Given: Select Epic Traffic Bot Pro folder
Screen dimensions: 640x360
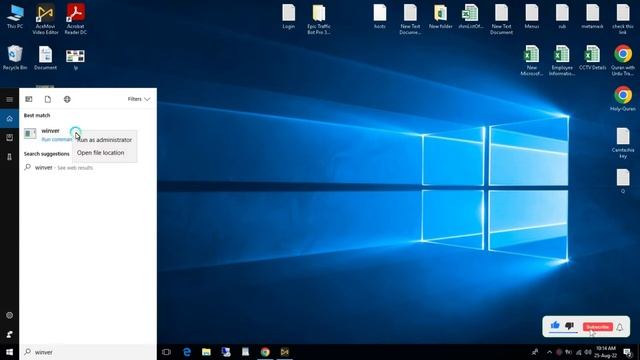Looking at the screenshot, I should point(319,19).
